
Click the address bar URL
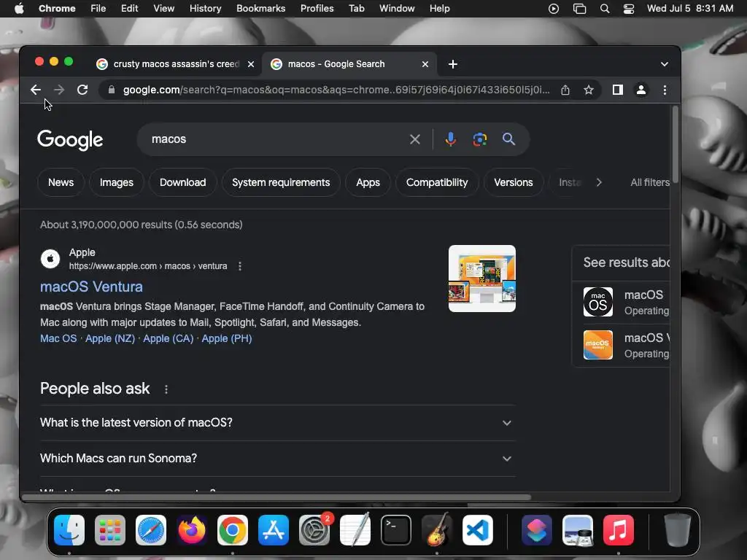(336, 90)
